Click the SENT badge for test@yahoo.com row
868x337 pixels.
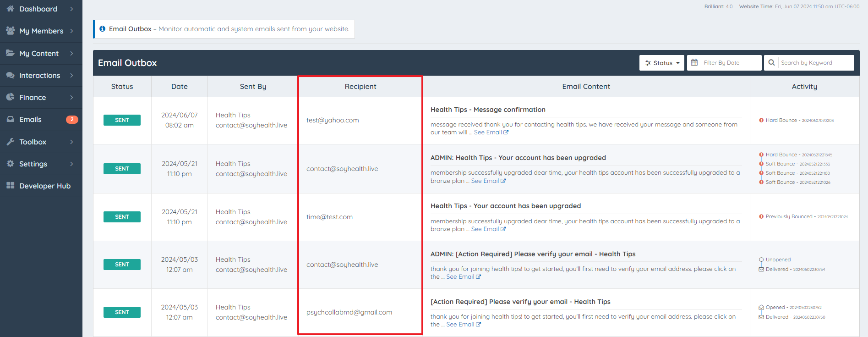click(x=122, y=120)
